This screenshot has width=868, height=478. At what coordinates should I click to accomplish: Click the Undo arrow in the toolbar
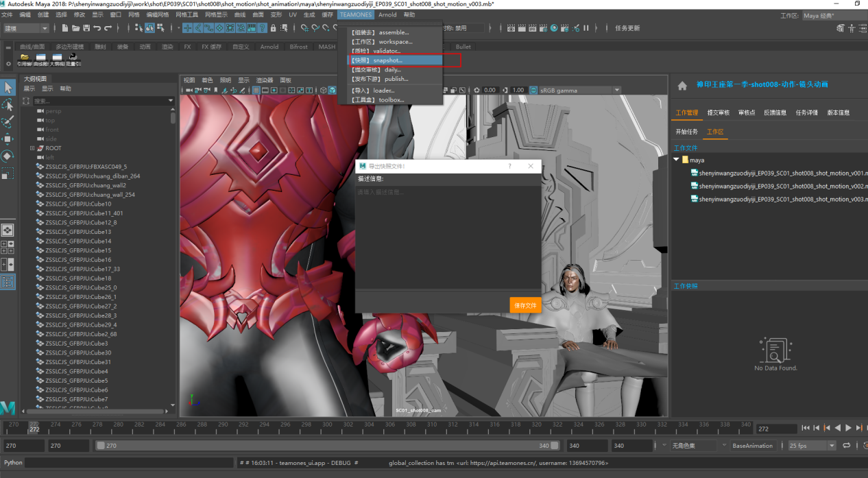(x=97, y=28)
